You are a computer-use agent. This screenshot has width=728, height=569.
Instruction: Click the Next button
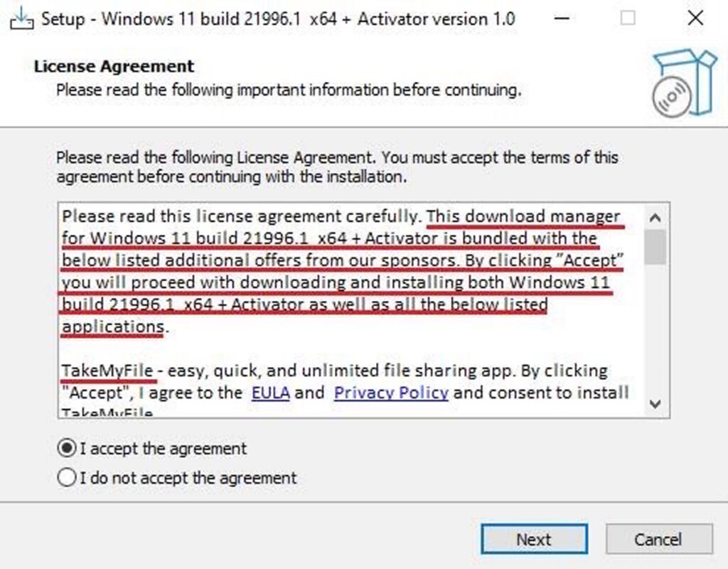534,539
